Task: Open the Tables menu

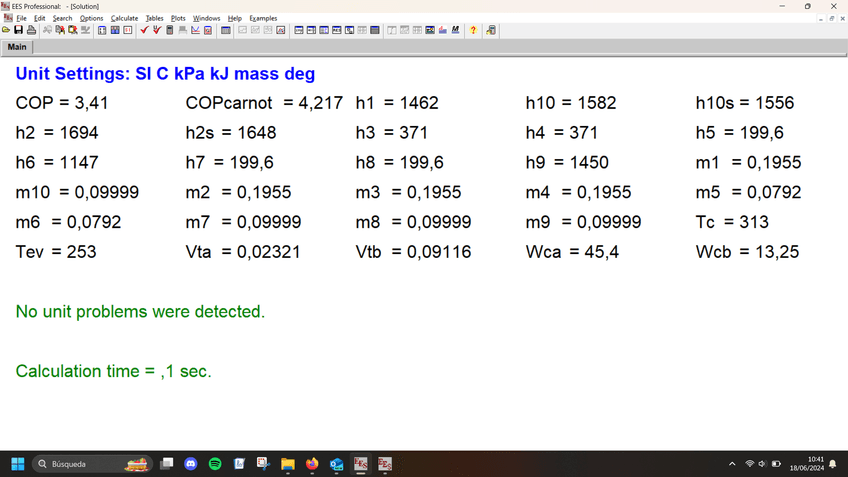Action: tap(154, 18)
